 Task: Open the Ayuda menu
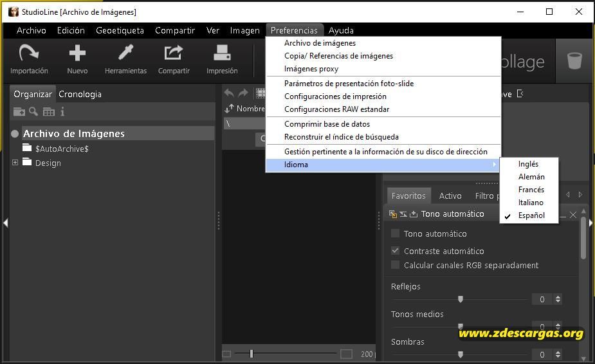click(x=341, y=30)
